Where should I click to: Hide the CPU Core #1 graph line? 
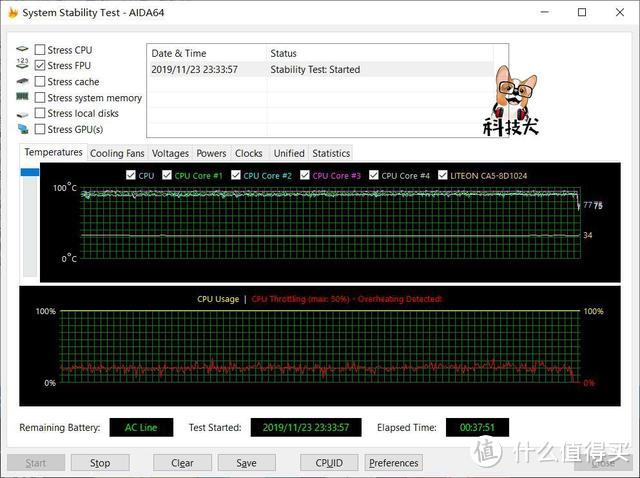(167, 175)
